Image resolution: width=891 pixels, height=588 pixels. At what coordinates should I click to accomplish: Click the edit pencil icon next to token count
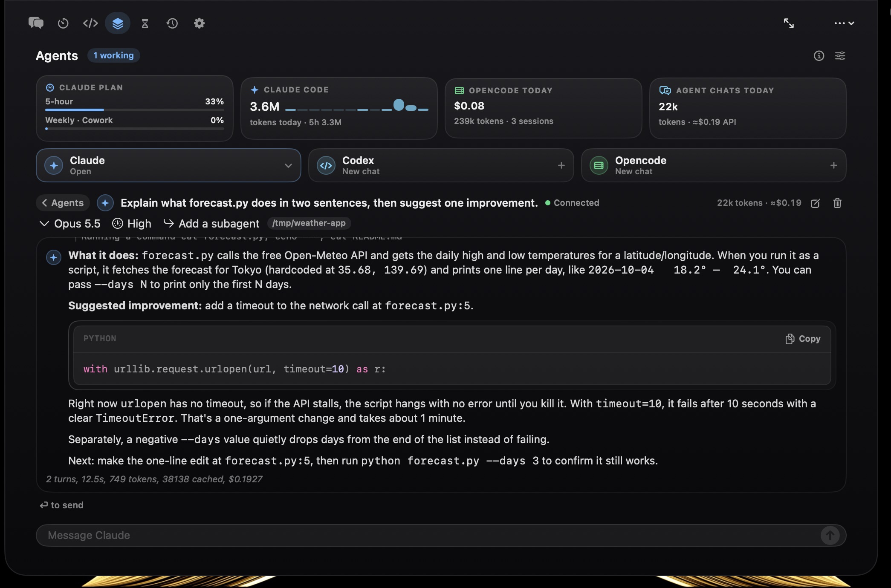tap(816, 203)
